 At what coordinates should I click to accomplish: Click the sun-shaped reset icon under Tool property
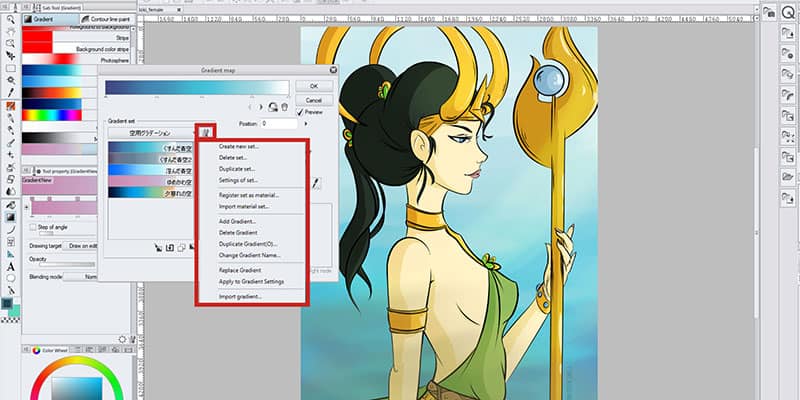coord(122,339)
